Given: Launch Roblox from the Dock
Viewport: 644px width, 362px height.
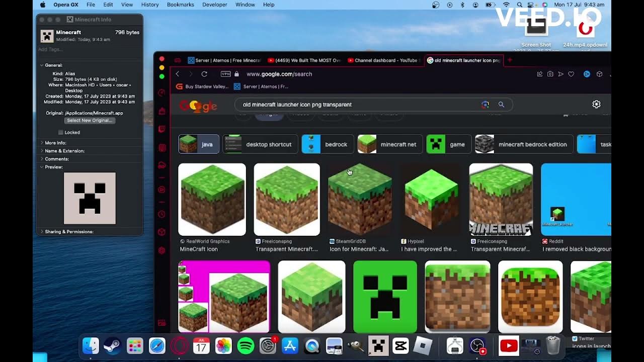Looking at the screenshot, I should pos(423,346).
